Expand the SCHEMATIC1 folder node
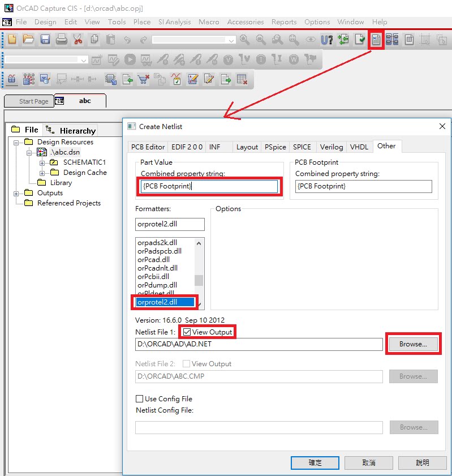The height and width of the screenshot is (476, 452). point(42,163)
